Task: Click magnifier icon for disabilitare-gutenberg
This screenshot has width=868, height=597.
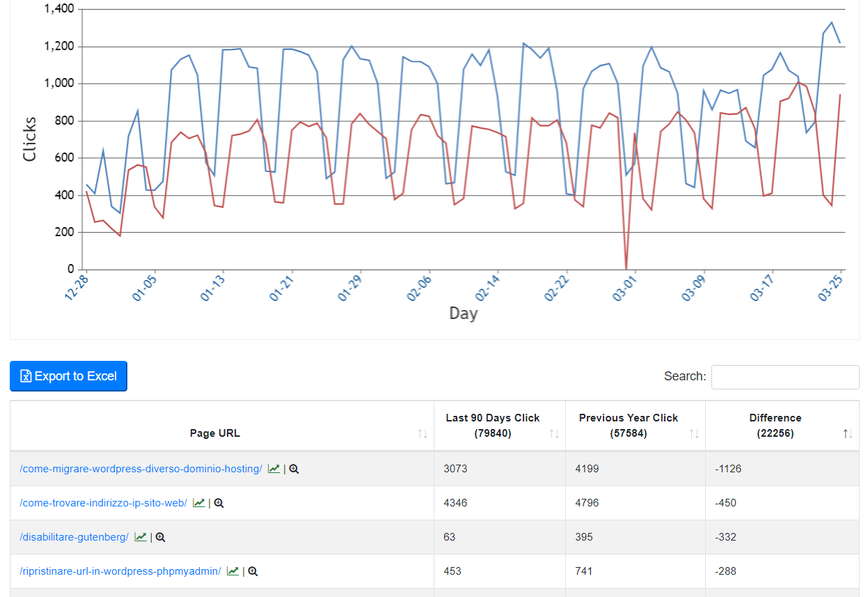Action: (160, 537)
